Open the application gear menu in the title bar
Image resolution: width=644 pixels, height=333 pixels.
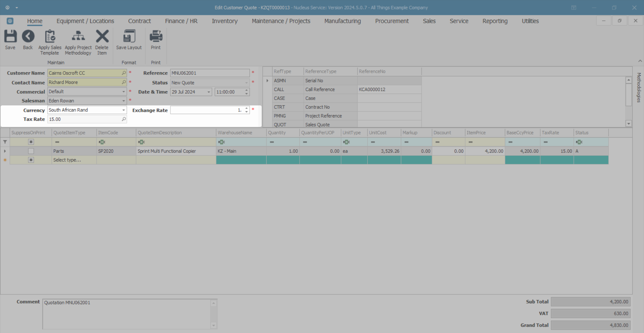coord(7,7)
